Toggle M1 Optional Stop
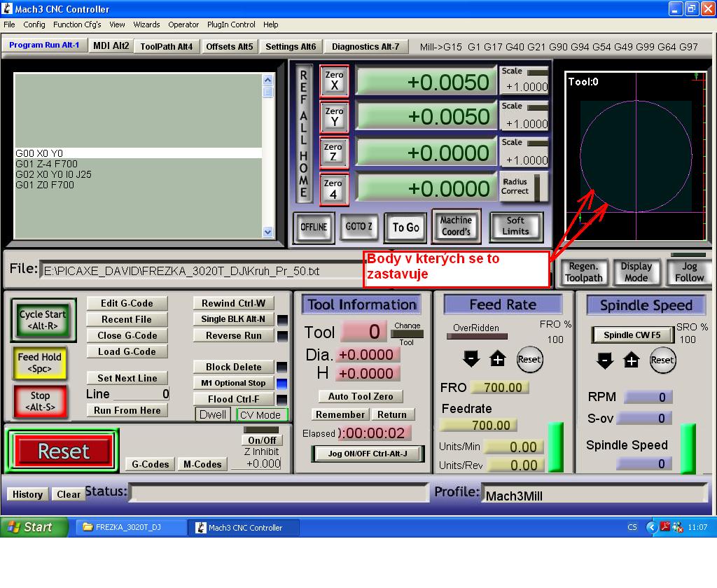This screenshot has width=717, height=588. (233, 383)
